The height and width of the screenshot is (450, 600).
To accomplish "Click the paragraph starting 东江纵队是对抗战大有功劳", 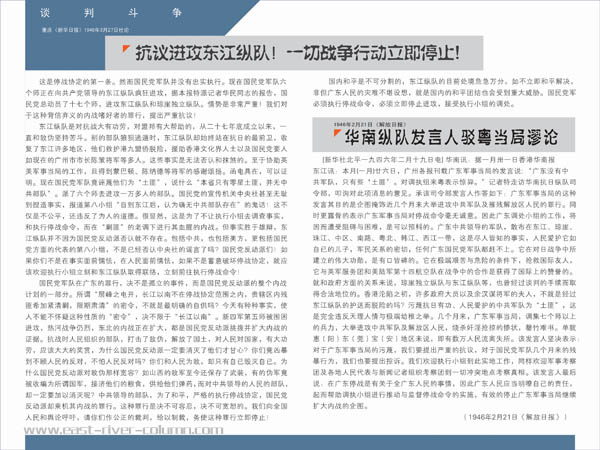I will [157, 199].
